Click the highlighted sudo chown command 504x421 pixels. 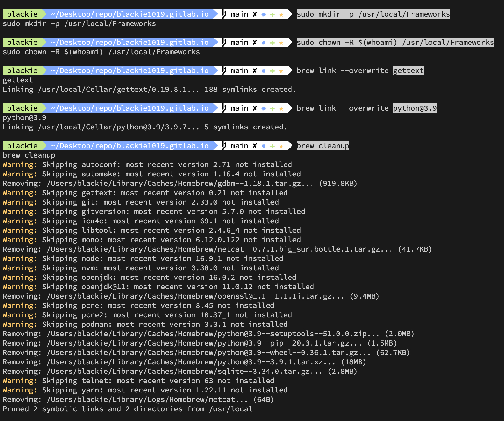pos(395,42)
